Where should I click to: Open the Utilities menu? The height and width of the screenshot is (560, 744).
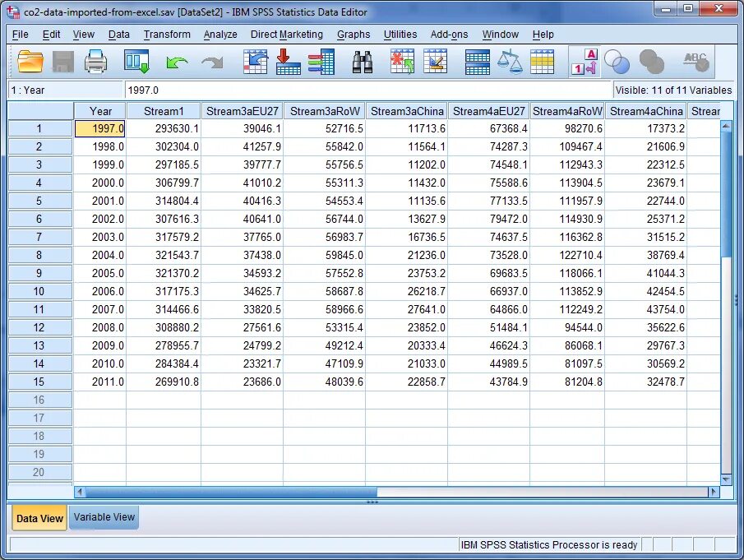click(x=400, y=35)
